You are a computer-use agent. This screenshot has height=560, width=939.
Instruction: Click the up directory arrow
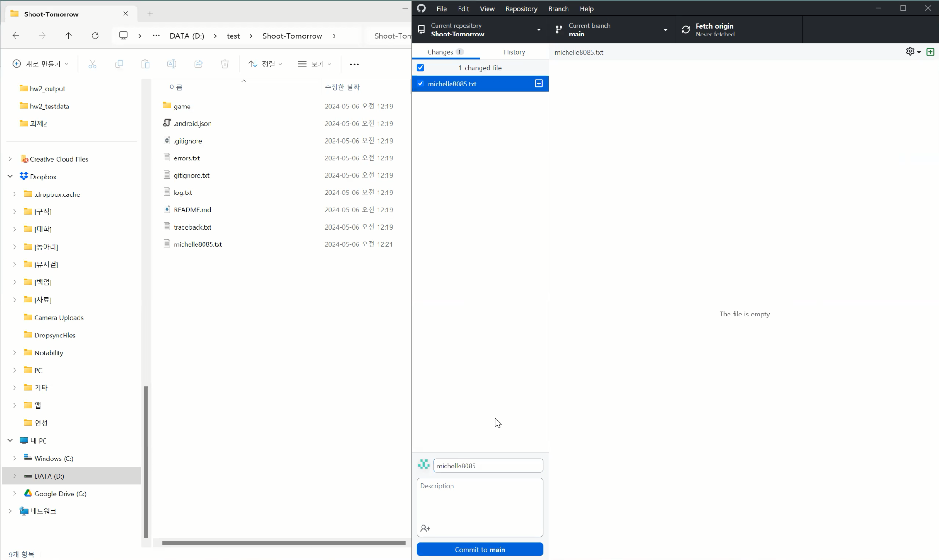(68, 36)
